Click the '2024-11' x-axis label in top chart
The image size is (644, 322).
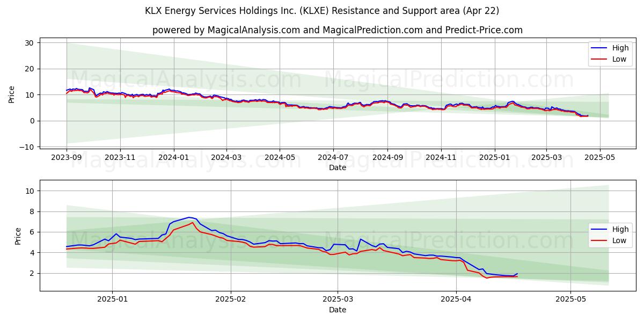[441, 158]
